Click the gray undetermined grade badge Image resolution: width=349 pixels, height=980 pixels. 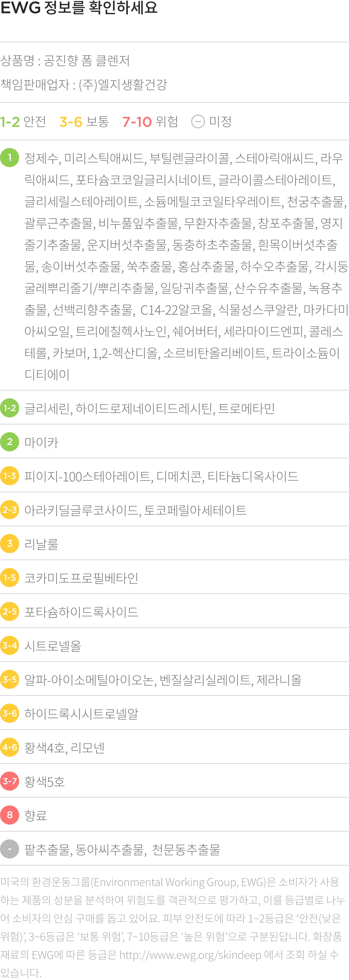(10, 849)
